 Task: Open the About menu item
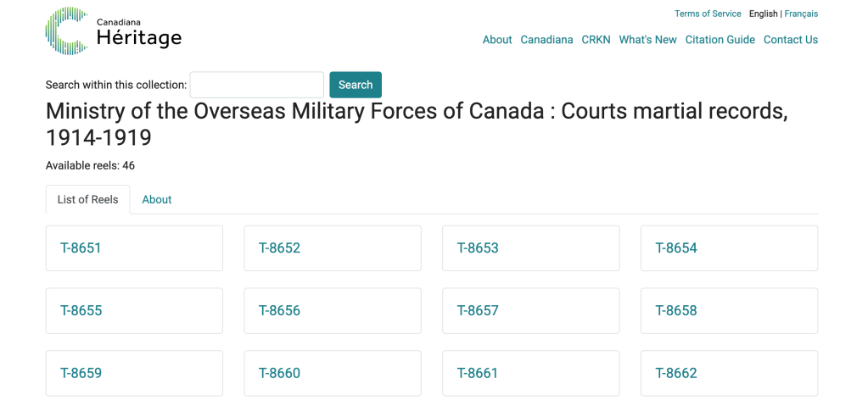[x=497, y=40]
